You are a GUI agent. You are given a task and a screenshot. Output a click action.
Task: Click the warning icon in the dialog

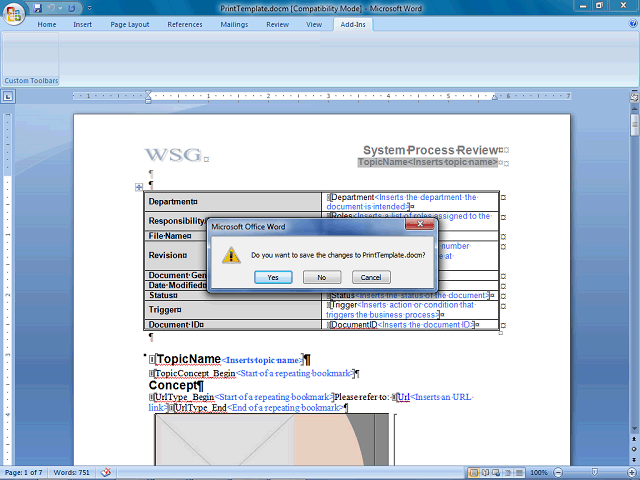tap(231, 255)
